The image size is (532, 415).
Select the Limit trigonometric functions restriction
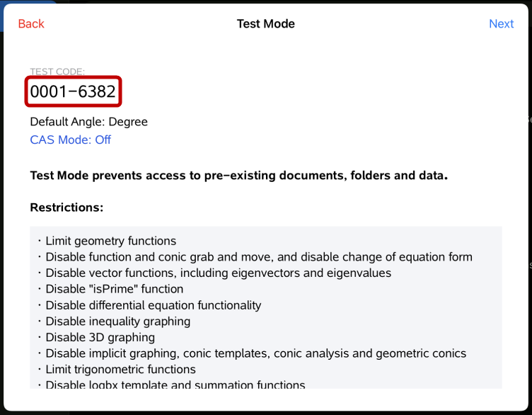pyautogui.click(x=120, y=370)
